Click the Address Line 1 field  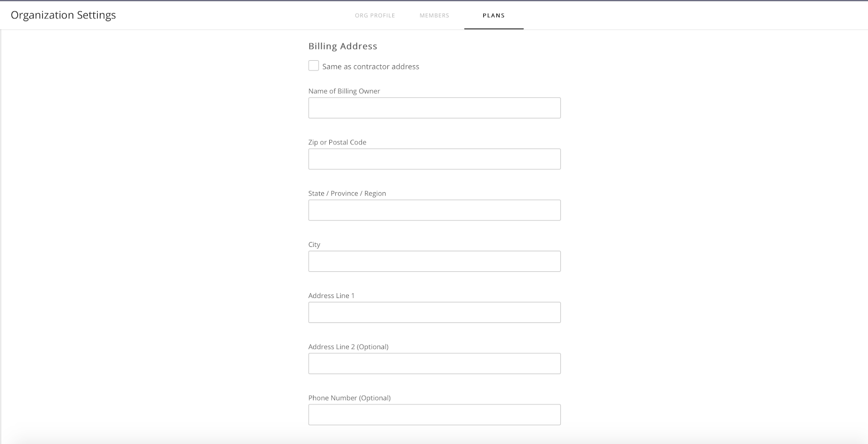[435, 312]
